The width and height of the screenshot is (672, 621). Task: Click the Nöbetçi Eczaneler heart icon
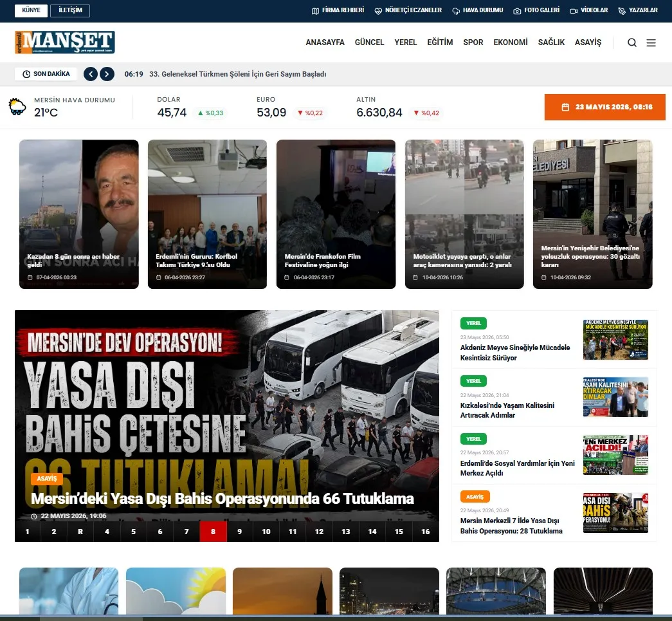click(x=378, y=11)
